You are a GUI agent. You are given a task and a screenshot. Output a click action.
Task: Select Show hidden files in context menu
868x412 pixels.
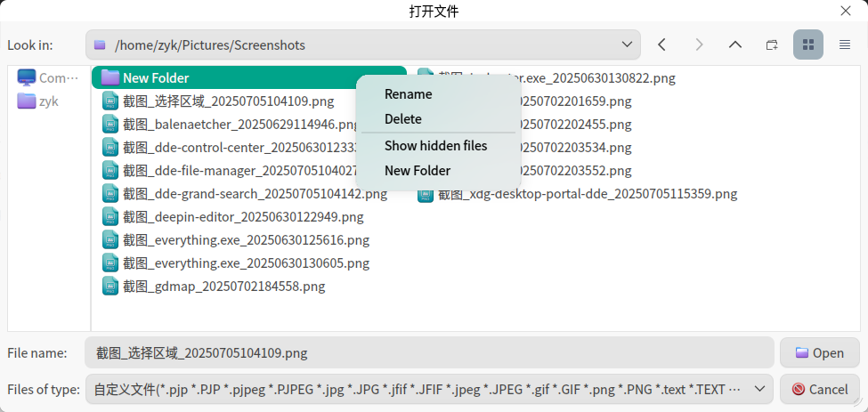point(435,146)
